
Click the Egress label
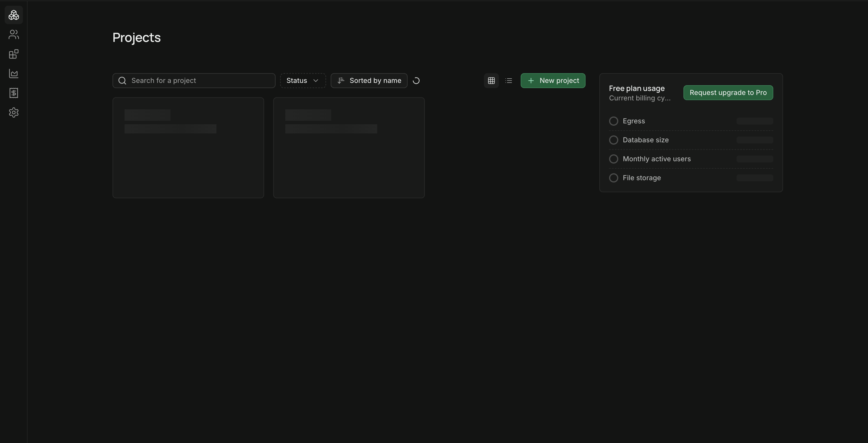tap(634, 121)
